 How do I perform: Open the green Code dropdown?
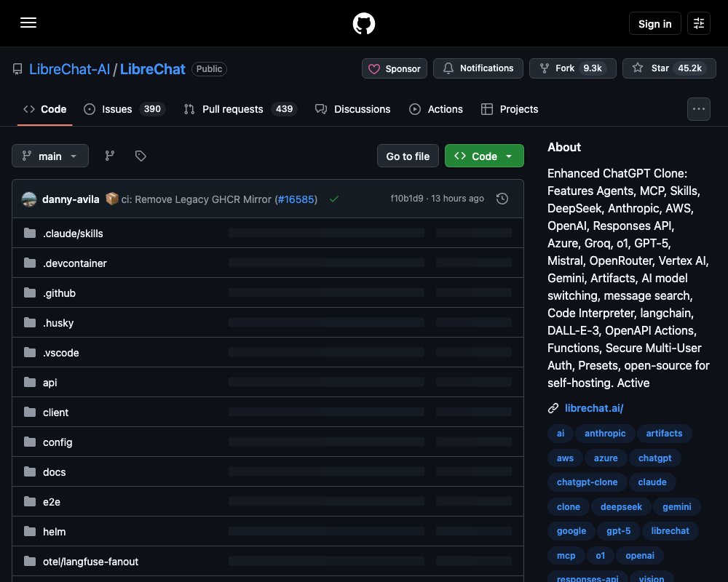(484, 156)
